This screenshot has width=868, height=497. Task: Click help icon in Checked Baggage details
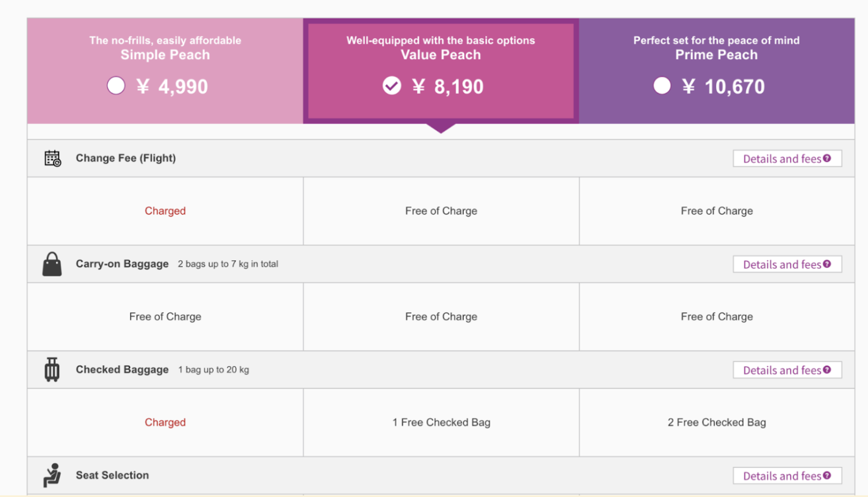827,369
